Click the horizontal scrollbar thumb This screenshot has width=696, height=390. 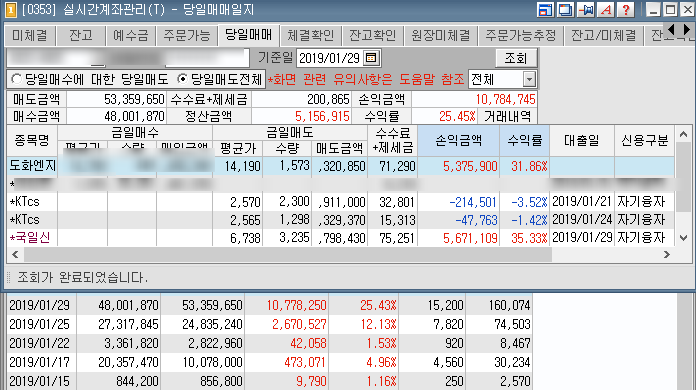288,255
